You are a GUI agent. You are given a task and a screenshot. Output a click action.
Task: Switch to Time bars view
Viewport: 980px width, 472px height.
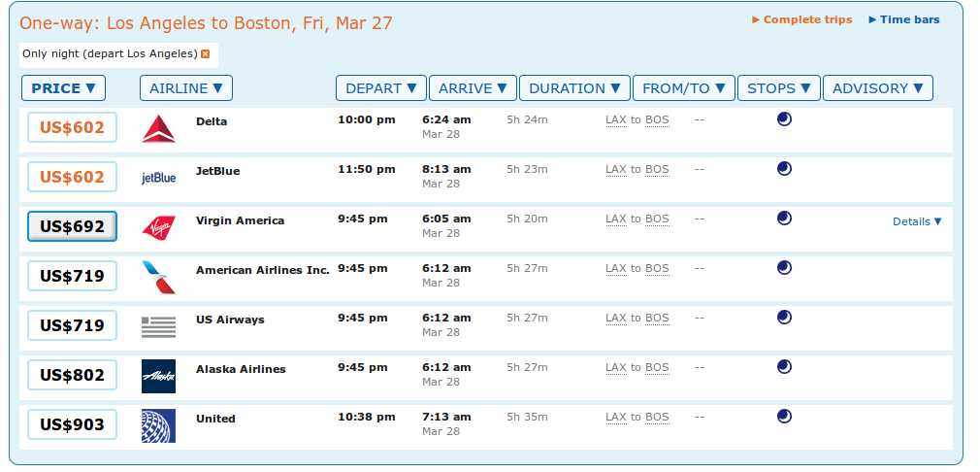point(904,19)
